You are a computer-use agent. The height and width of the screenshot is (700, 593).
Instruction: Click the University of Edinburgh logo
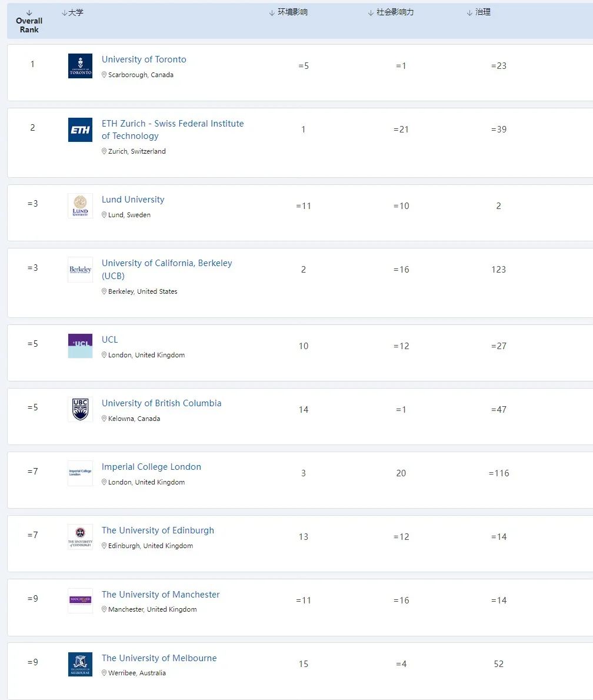click(x=80, y=537)
